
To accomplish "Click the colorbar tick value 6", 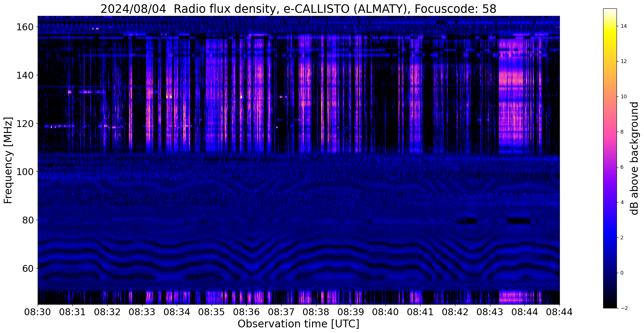I will [x=622, y=167].
